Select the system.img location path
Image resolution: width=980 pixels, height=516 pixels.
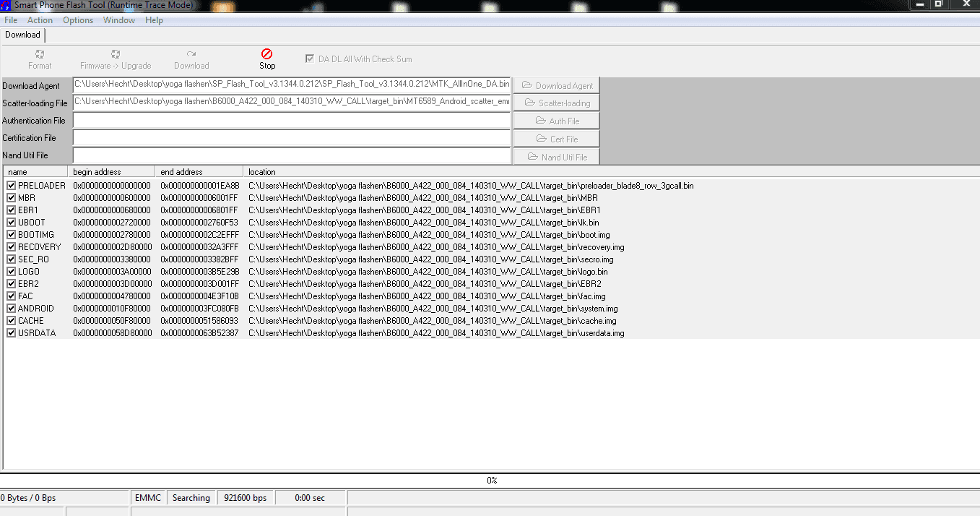(x=433, y=309)
